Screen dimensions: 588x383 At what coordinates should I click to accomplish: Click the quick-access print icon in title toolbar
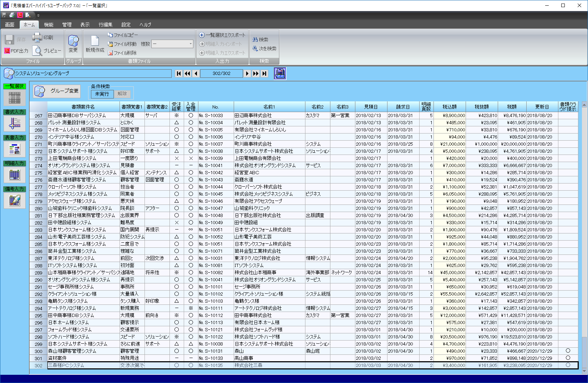pos(12,15)
